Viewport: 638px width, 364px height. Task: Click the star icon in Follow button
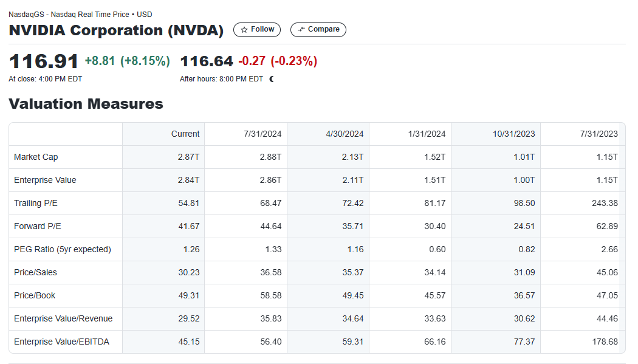[244, 30]
